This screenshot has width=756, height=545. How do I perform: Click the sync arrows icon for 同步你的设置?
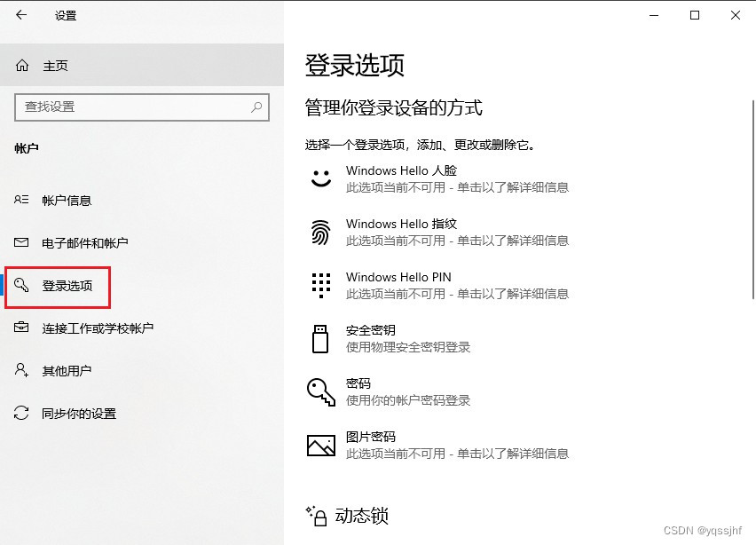(21, 413)
